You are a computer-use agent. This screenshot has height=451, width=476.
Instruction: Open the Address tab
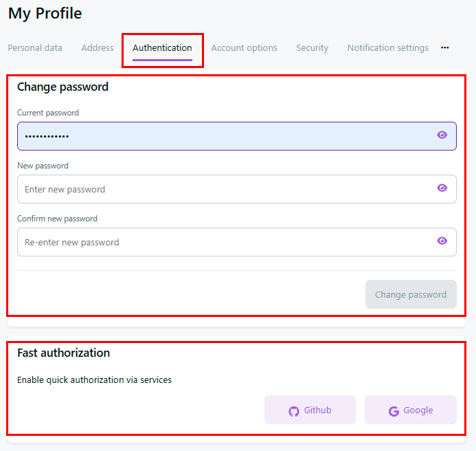pos(98,48)
